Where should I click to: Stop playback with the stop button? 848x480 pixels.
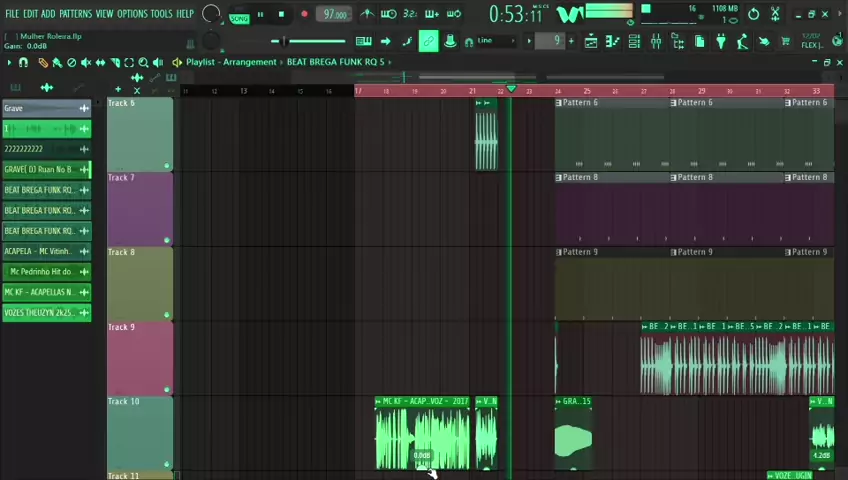pos(281,15)
